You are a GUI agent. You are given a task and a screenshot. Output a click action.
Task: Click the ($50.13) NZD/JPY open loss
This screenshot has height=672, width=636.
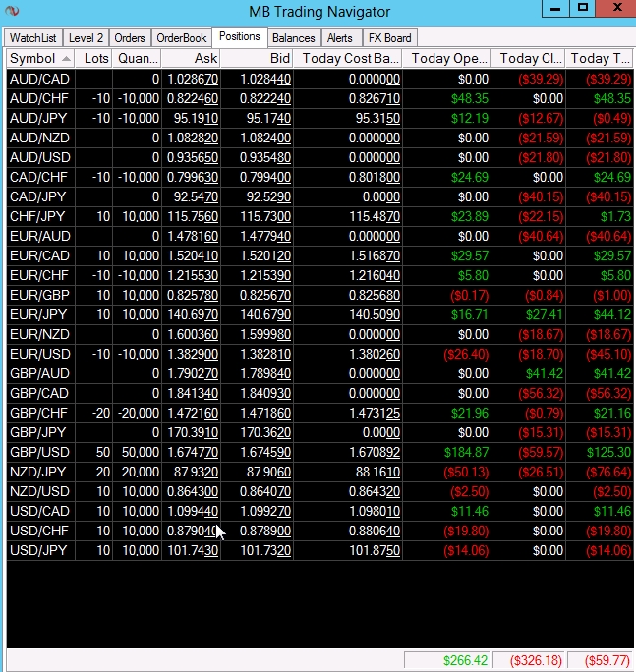point(466,472)
